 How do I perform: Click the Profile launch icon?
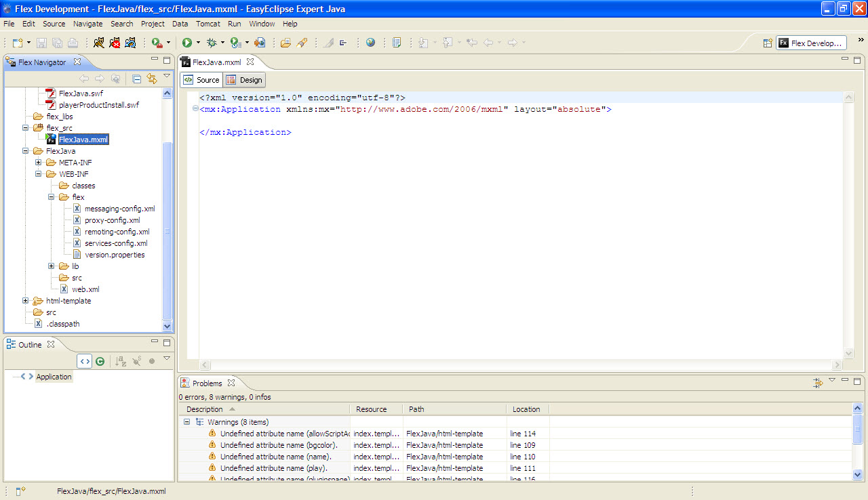pos(235,43)
